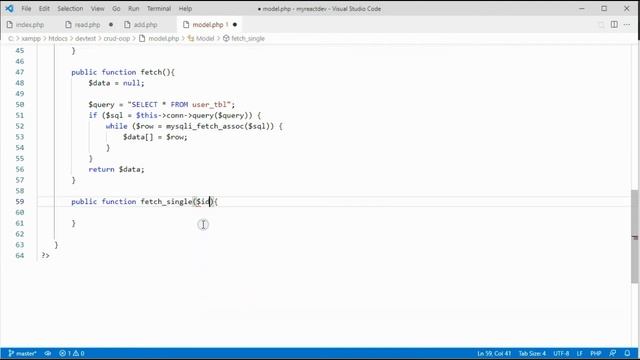This screenshot has height=360, width=640.
Task: Click on "mysqli_fetch_assoc" text
Action: click(x=205, y=126)
